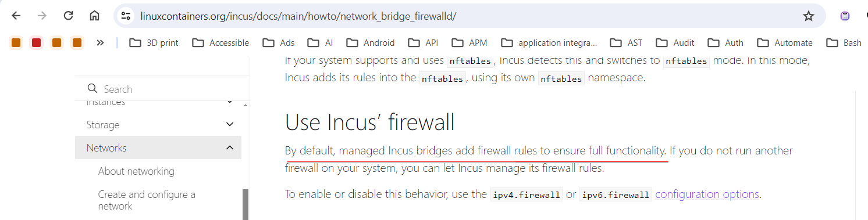868x220 pixels.
Task: Go to the browser home page
Action: pos(94,16)
